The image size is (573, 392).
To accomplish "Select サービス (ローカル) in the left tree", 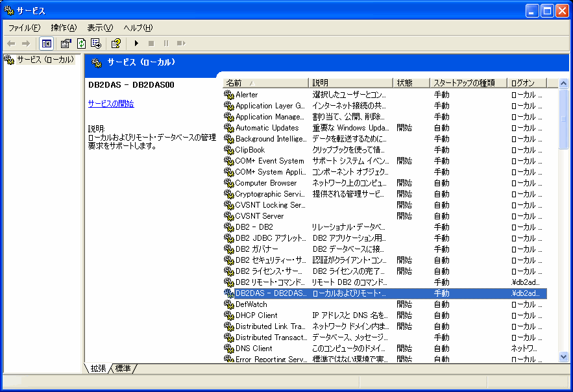I will pos(45,60).
